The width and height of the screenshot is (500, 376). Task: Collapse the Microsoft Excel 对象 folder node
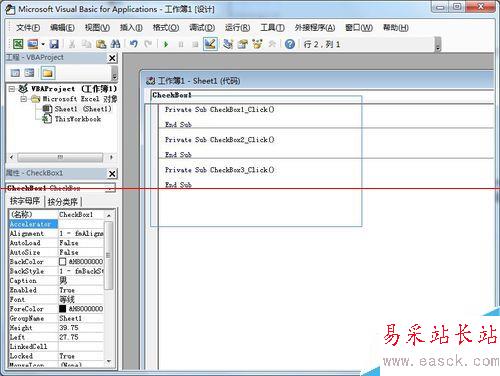point(23,99)
